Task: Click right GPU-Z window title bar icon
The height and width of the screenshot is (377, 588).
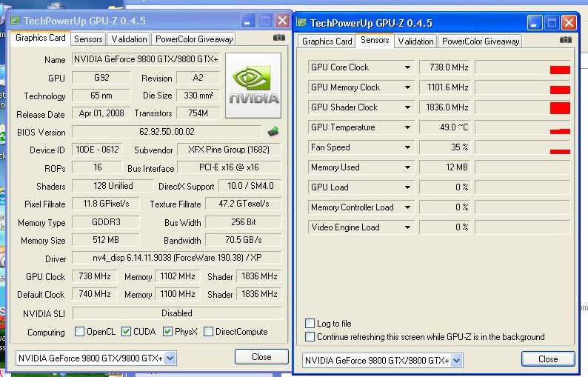Action: pos(301,22)
